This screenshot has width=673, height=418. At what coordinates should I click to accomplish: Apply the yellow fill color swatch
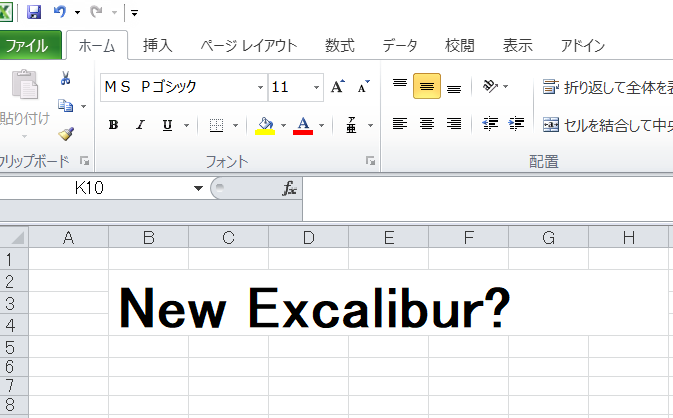(265, 125)
